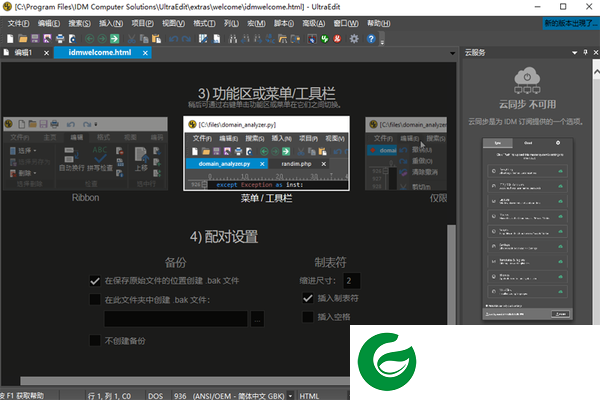Open the 高级(A) menu
This screenshot has height=400, width=600.
coord(313,23)
